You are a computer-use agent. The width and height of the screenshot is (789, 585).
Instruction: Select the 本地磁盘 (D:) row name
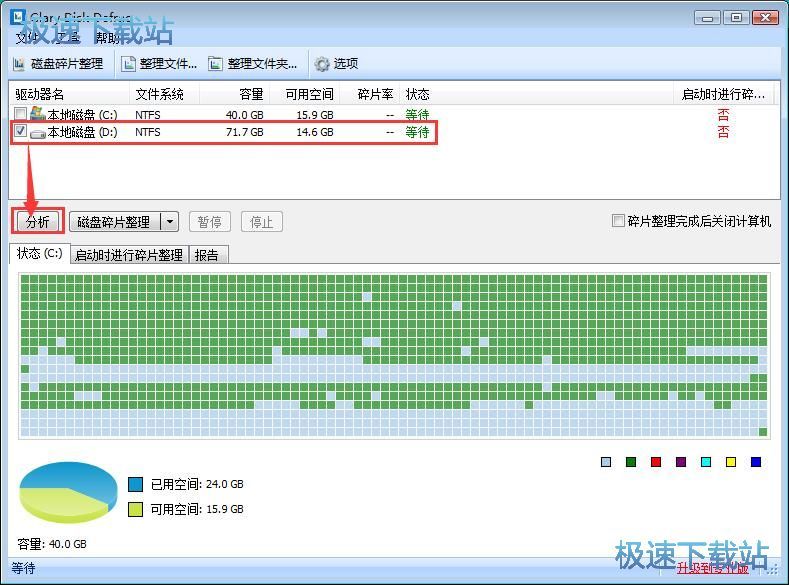pos(83,132)
